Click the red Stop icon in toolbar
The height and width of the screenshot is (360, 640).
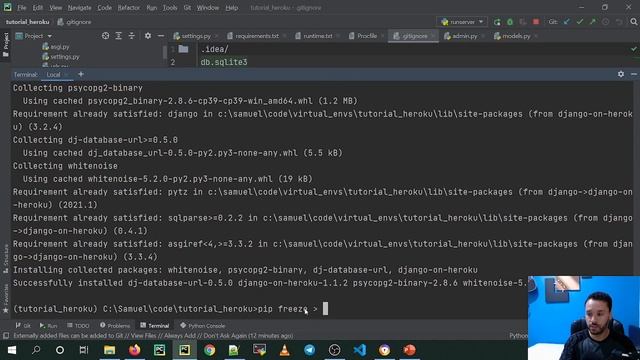point(536,22)
